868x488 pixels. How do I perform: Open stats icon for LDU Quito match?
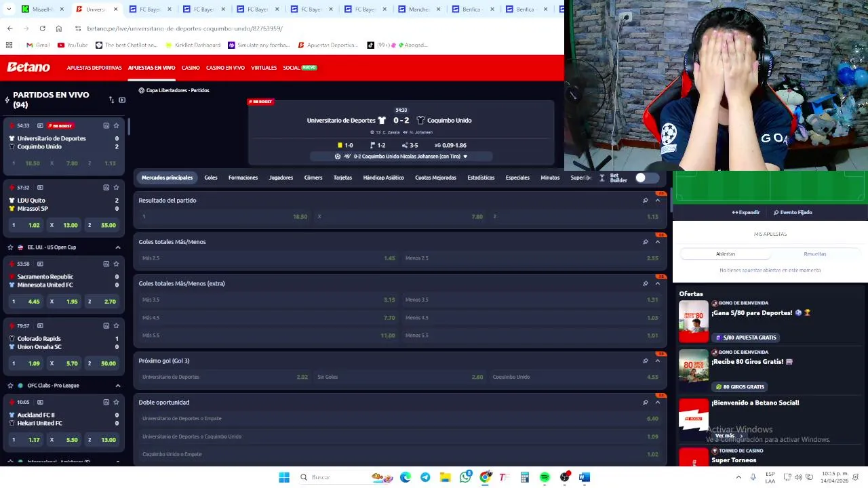pos(106,187)
